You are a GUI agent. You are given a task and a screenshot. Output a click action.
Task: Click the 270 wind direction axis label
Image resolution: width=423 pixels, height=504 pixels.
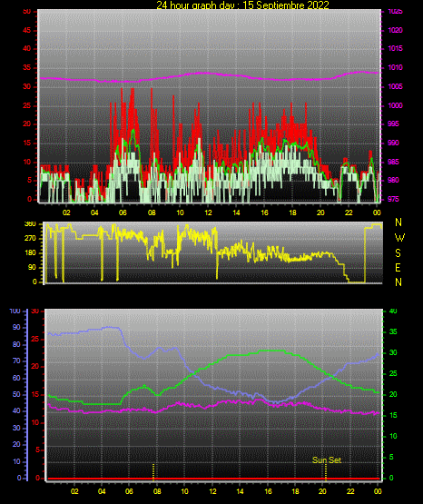tap(31, 239)
